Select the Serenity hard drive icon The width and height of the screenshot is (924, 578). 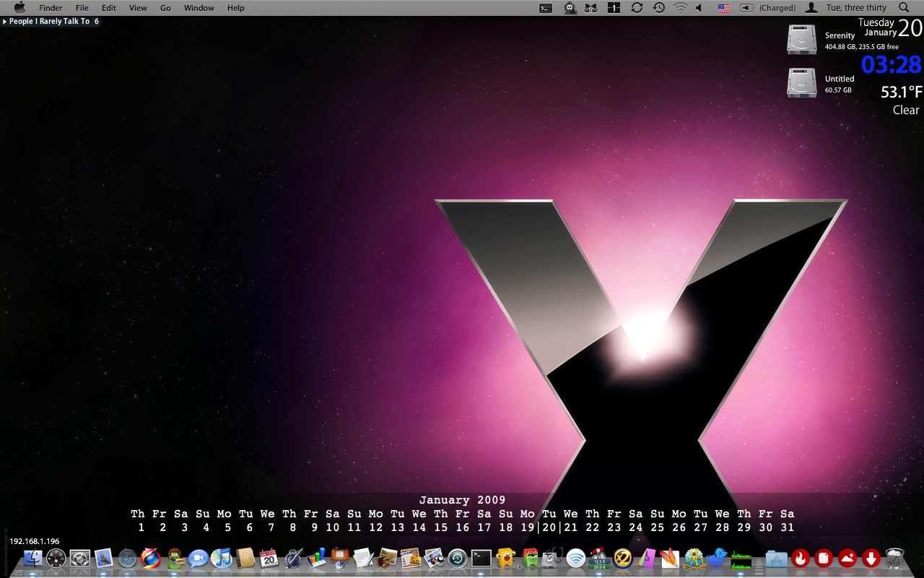click(x=802, y=40)
